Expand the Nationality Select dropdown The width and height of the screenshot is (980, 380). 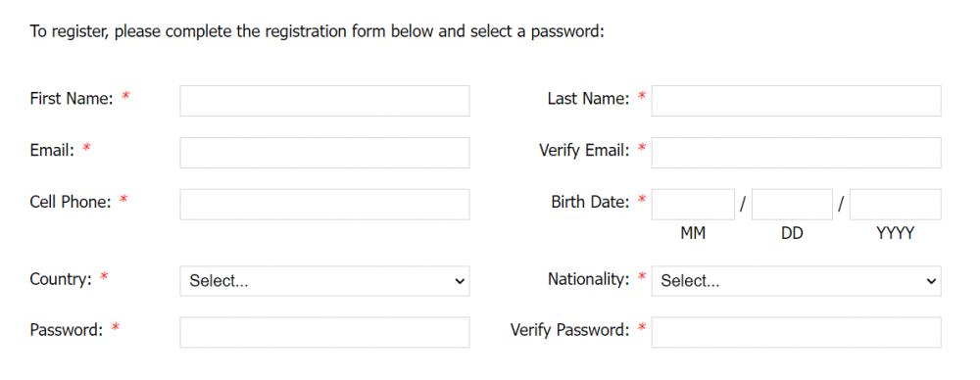tap(796, 281)
